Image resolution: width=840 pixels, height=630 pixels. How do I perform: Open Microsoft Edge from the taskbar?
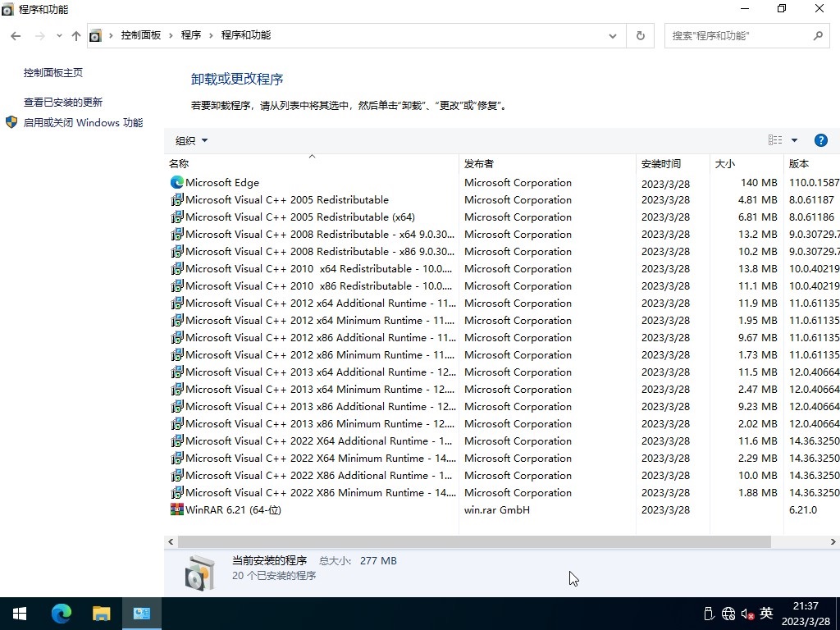61,613
